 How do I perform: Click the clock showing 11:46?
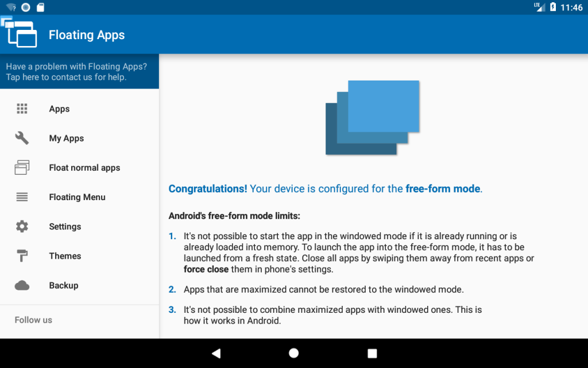pyautogui.click(x=572, y=8)
